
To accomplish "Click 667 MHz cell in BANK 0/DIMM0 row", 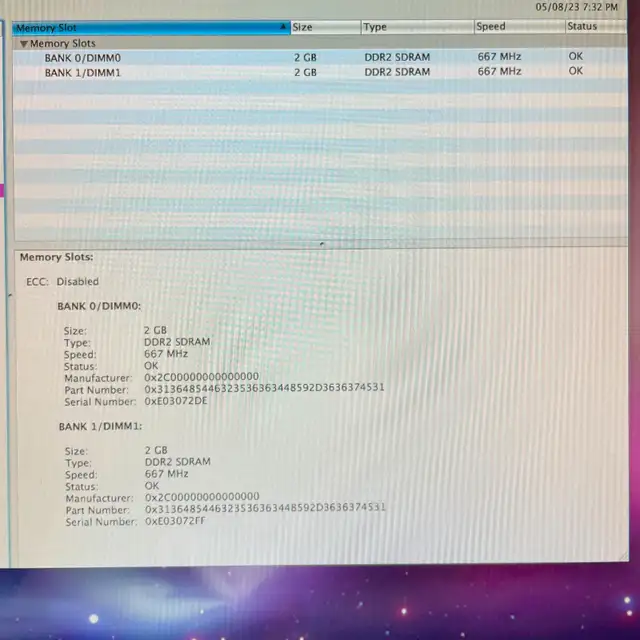I will (499, 56).
